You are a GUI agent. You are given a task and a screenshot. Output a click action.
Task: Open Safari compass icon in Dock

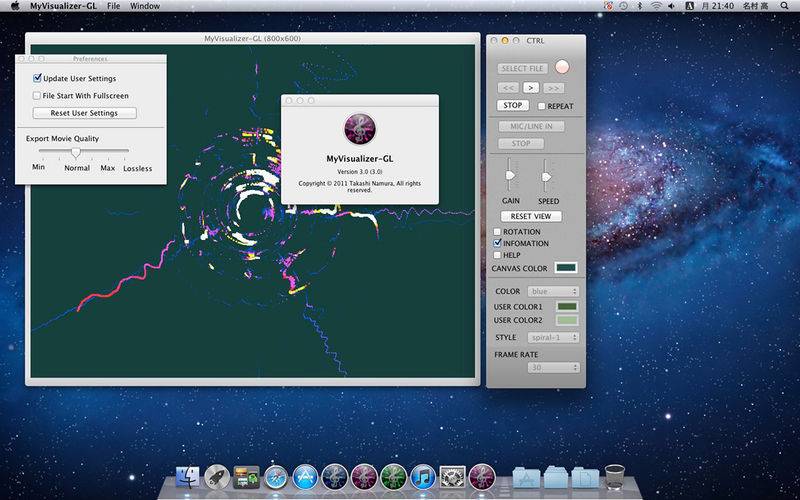tap(276, 478)
